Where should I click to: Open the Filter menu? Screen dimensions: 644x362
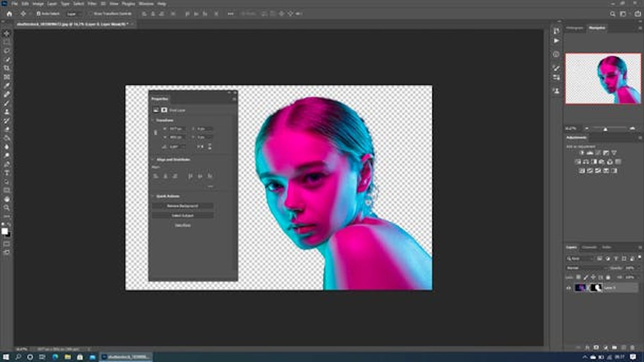[x=91, y=3]
